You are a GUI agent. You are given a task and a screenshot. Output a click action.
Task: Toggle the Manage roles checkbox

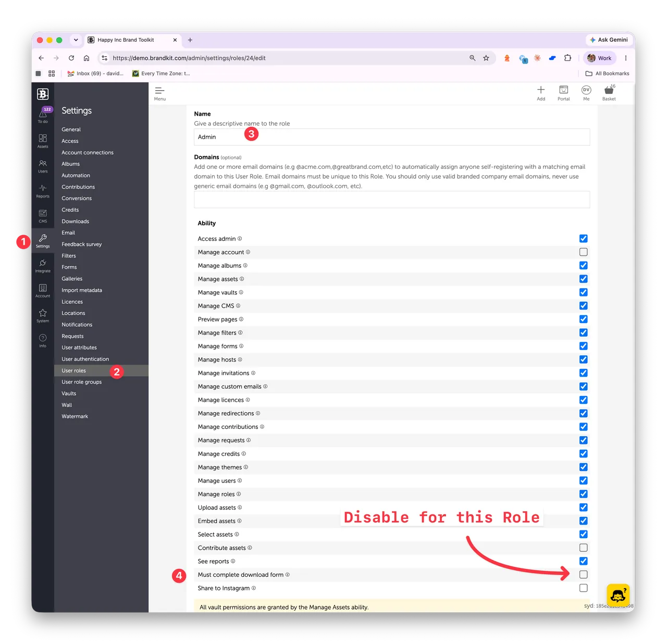pos(584,494)
